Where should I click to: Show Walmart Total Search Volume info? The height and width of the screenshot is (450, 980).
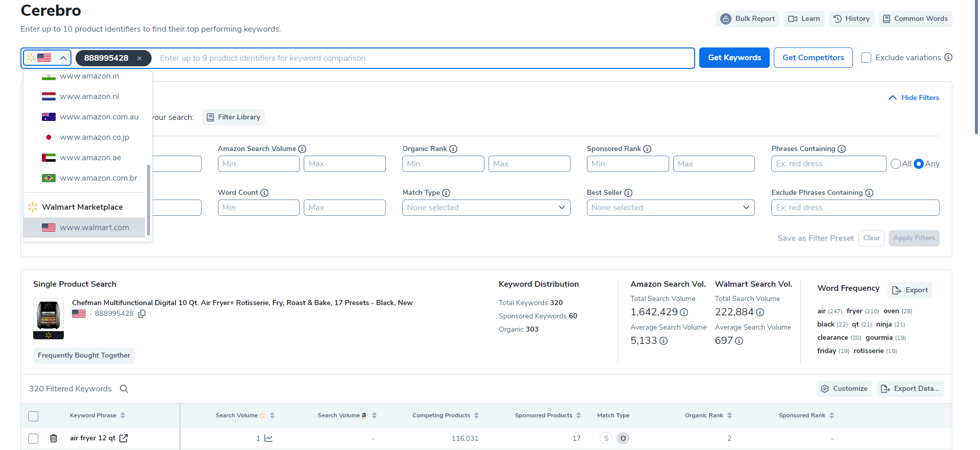pos(760,312)
